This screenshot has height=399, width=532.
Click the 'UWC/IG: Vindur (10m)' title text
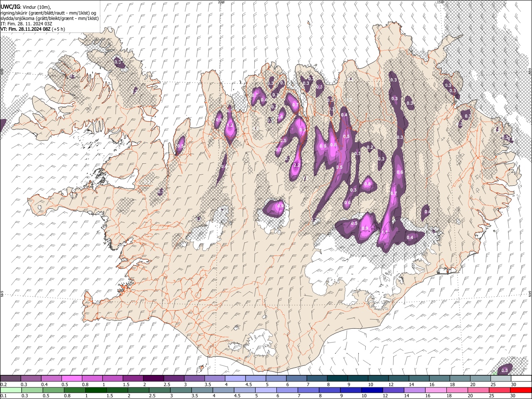(26, 7)
